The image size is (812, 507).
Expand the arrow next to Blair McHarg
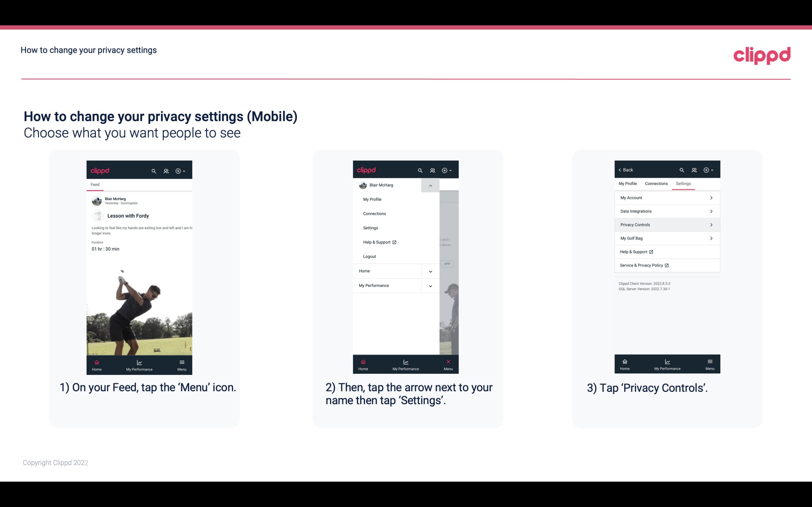(x=430, y=185)
